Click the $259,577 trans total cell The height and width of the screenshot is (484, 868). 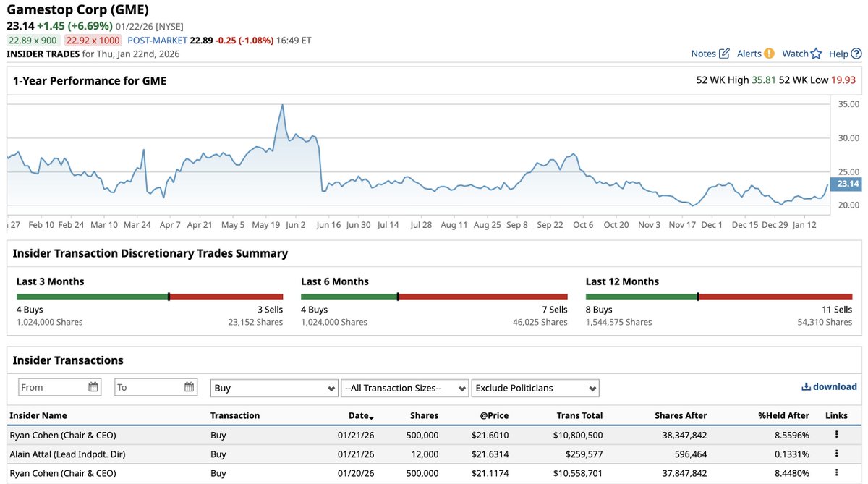pos(583,454)
